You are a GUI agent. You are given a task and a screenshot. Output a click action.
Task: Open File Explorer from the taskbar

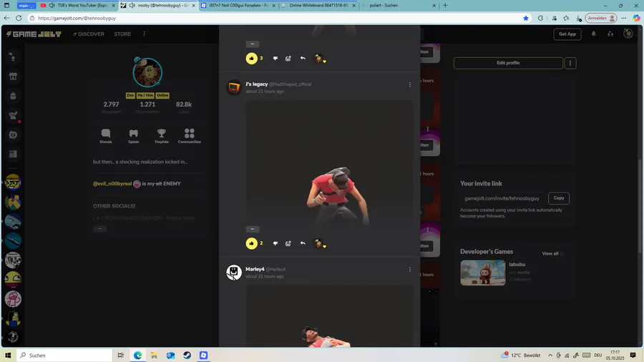point(154,355)
